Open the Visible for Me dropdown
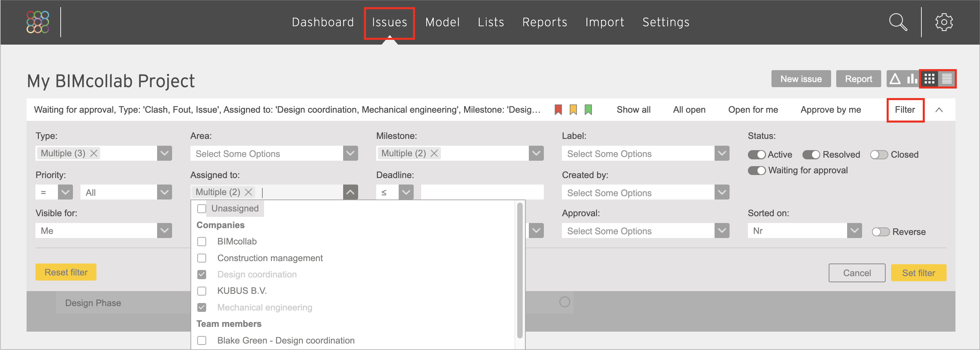 104,231
